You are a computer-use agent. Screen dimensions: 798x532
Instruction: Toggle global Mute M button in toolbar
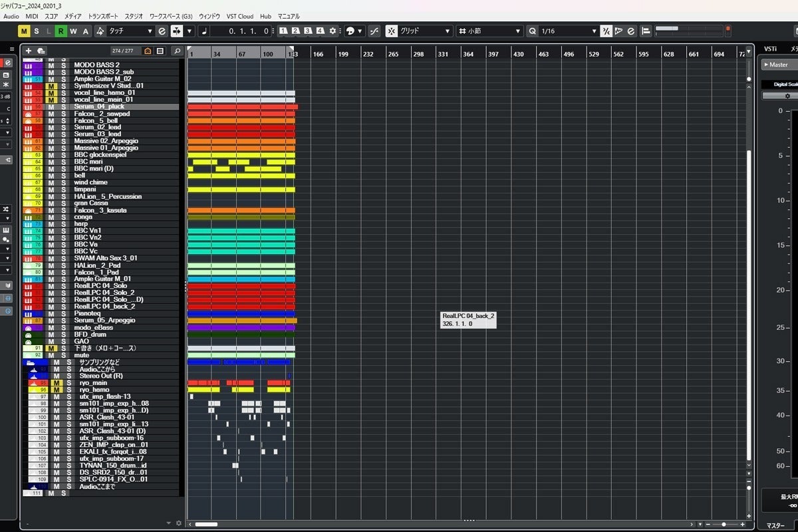pyautogui.click(x=24, y=31)
